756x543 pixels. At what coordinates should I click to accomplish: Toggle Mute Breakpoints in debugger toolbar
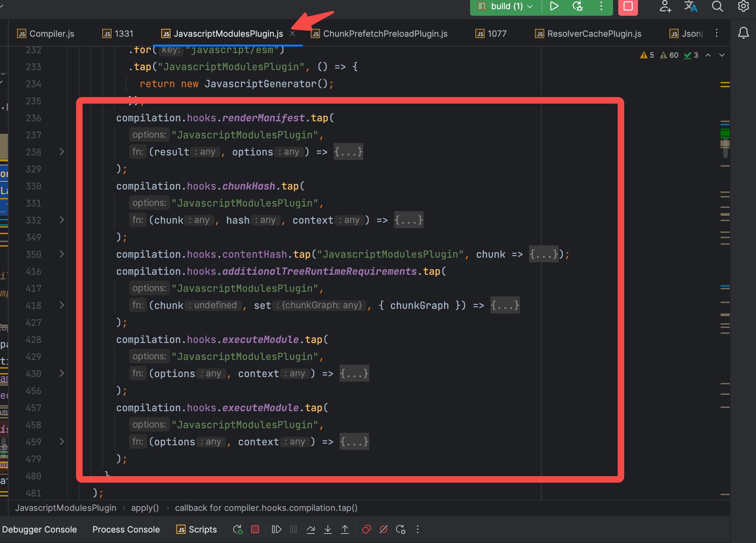[x=383, y=529]
